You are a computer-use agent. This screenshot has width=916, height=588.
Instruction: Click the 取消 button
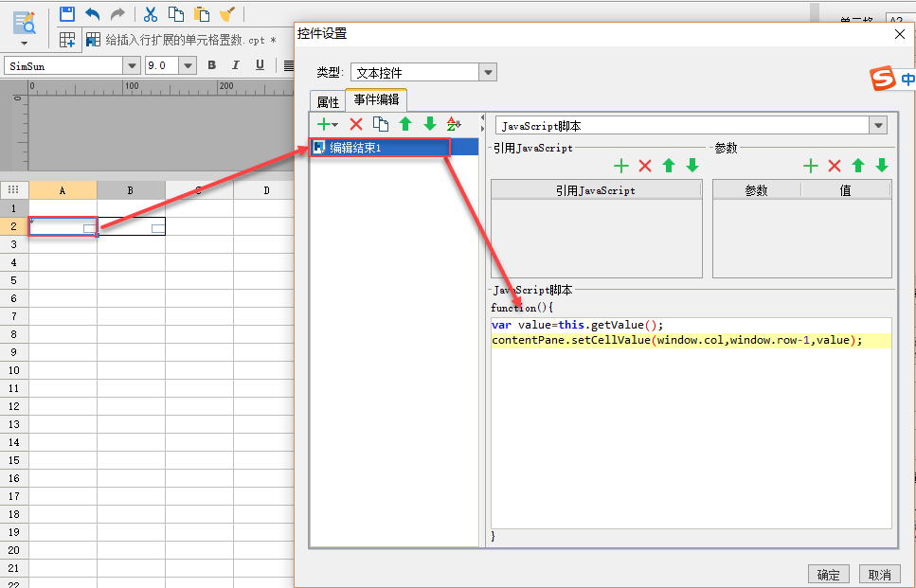(x=879, y=575)
